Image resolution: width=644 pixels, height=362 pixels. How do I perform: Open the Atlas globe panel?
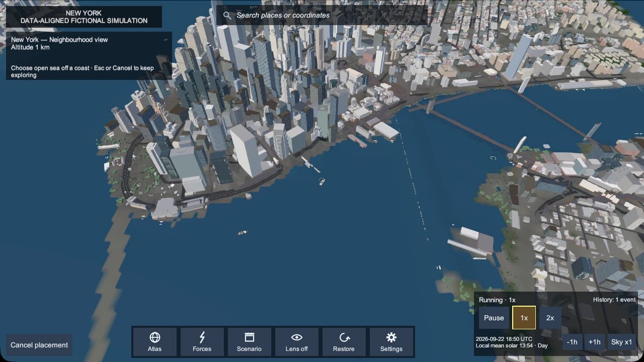[x=155, y=342]
